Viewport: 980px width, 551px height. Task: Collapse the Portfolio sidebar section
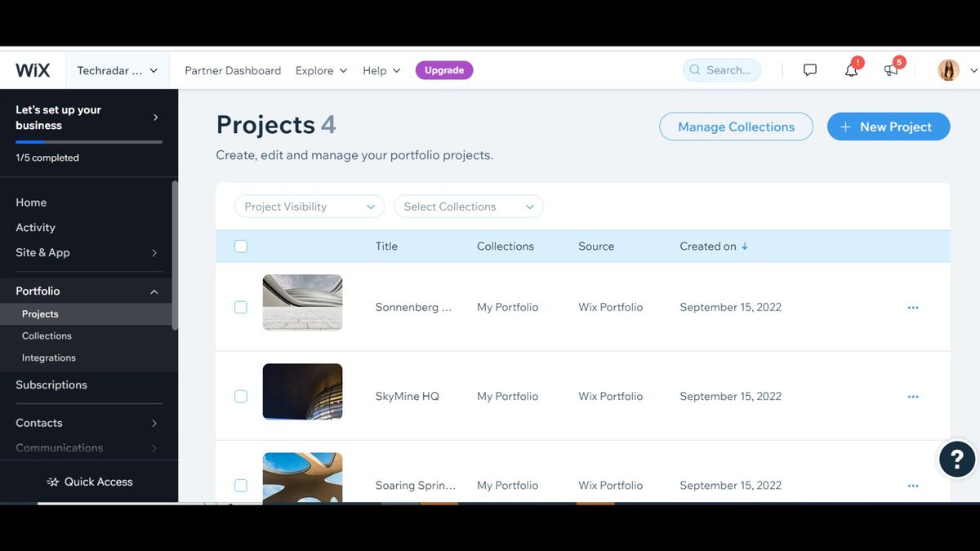tap(154, 291)
